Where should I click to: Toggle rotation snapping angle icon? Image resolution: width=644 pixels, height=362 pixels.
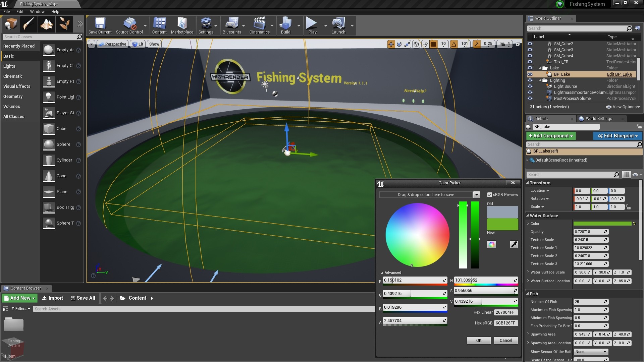tap(454, 44)
